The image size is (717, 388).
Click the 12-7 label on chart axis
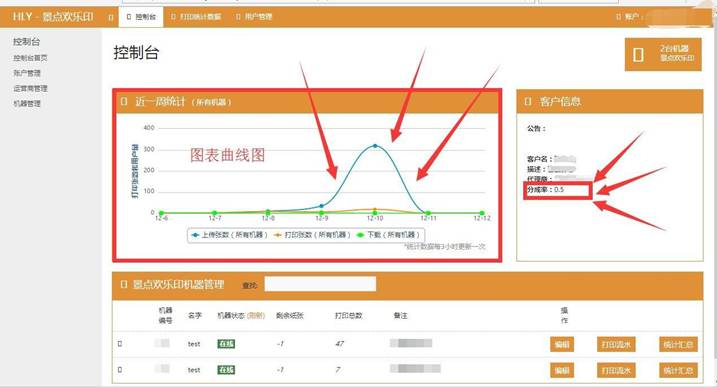214,219
